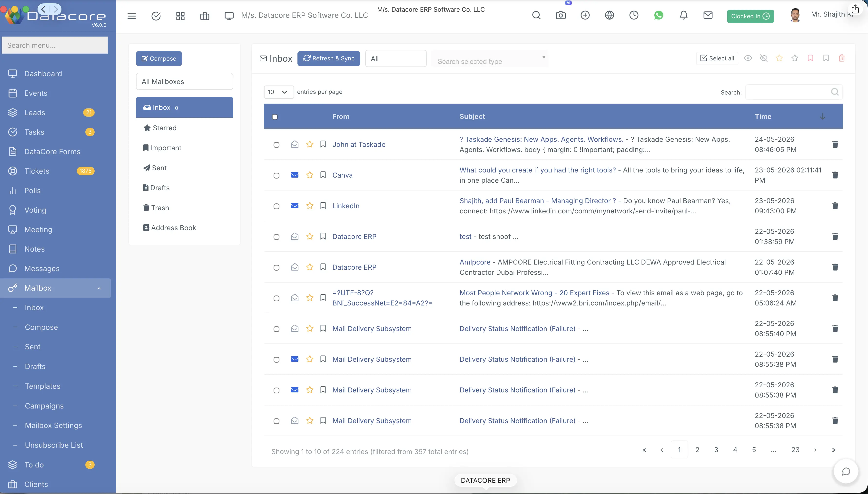This screenshot has height=494, width=868.
Task: Mark selected as read with the eye icon
Action: tap(748, 58)
